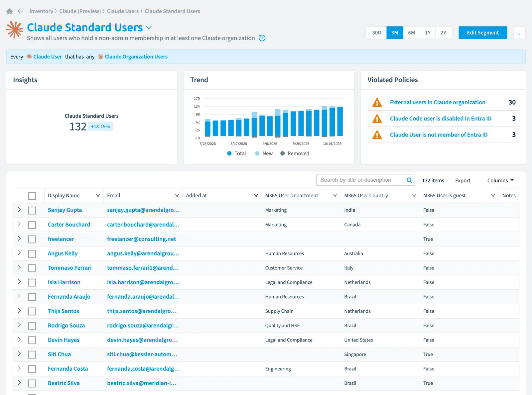
Task: Tick the select-all checkbox in table header
Action: (32, 196)
